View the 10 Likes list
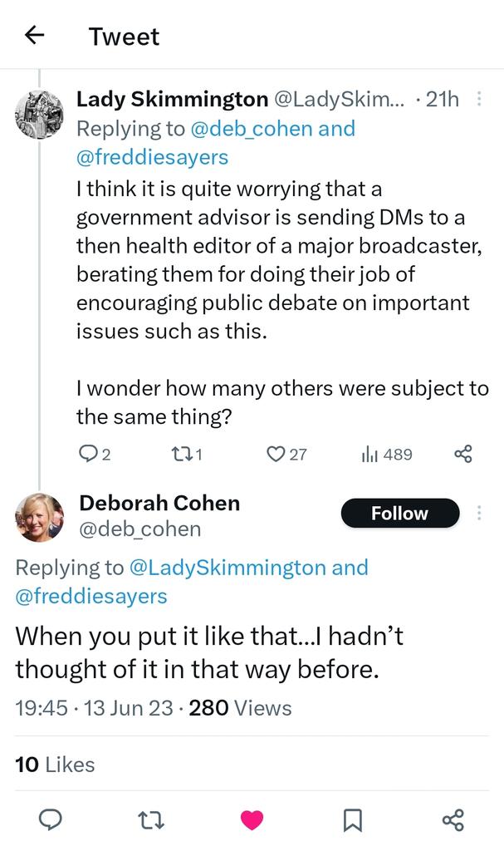 coord(55,765)
